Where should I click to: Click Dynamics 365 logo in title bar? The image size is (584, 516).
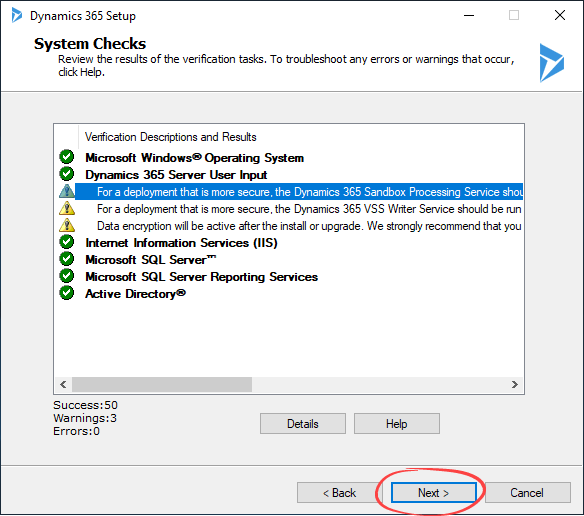(16, 15)
